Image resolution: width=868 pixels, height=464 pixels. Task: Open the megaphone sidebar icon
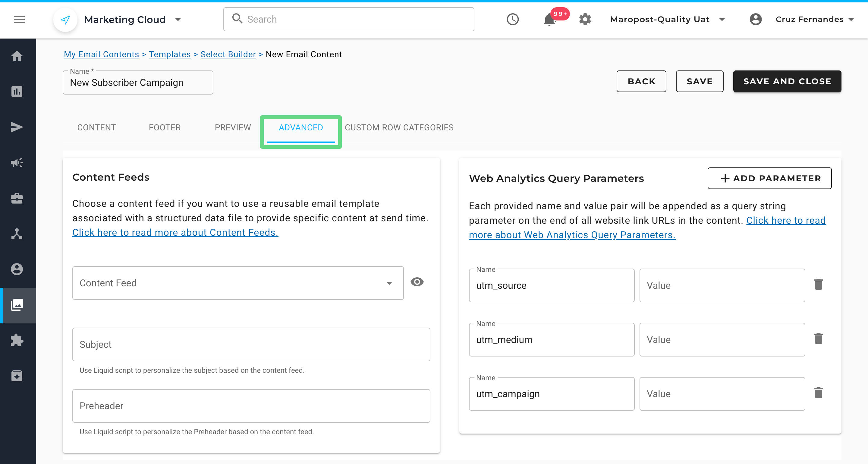[17, 163]
